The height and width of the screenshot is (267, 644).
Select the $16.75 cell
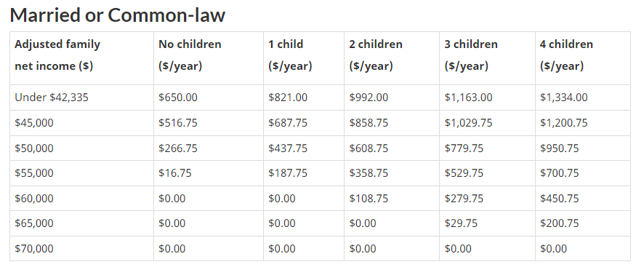(175, 173)
